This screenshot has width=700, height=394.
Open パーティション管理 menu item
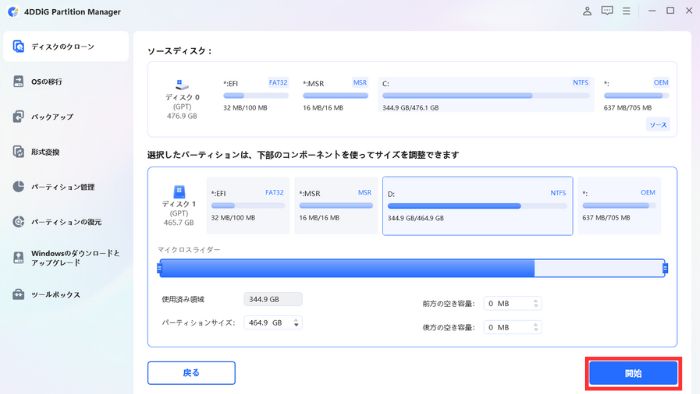click(66, 187)
